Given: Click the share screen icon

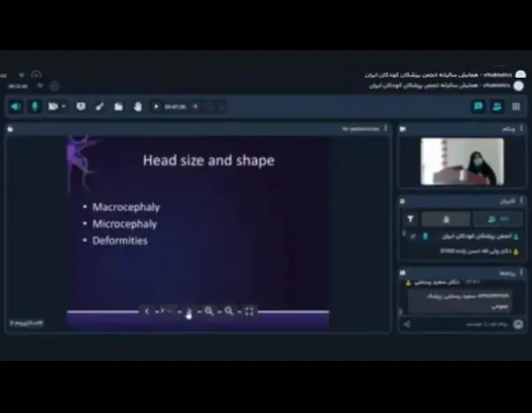Looking at the screenshot, I should point(81,106).
